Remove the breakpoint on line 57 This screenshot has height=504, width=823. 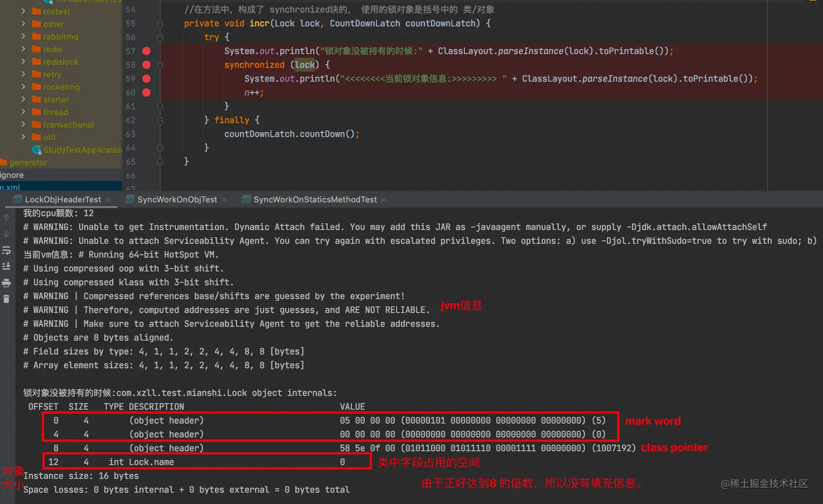[146, 51]
